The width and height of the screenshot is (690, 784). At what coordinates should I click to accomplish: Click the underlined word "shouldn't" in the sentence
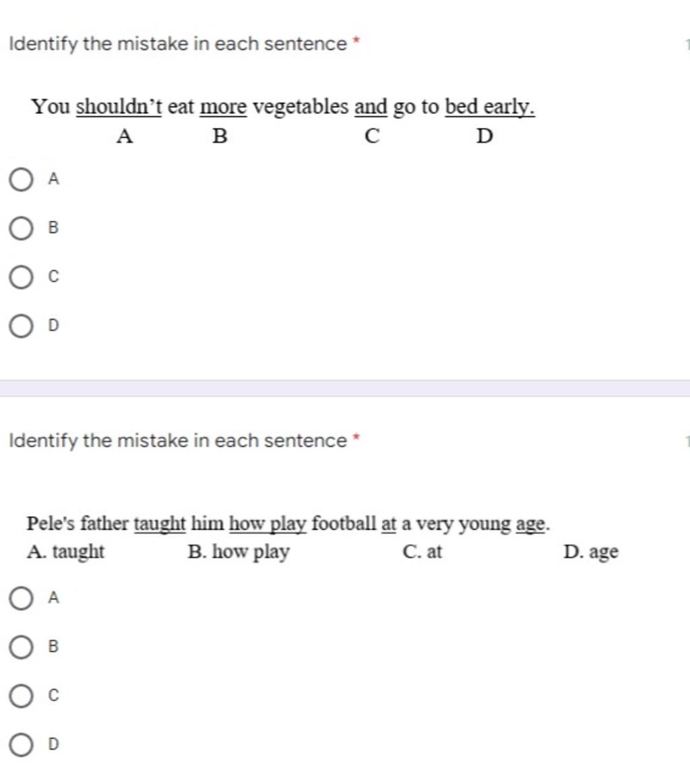tap(119, 106)
